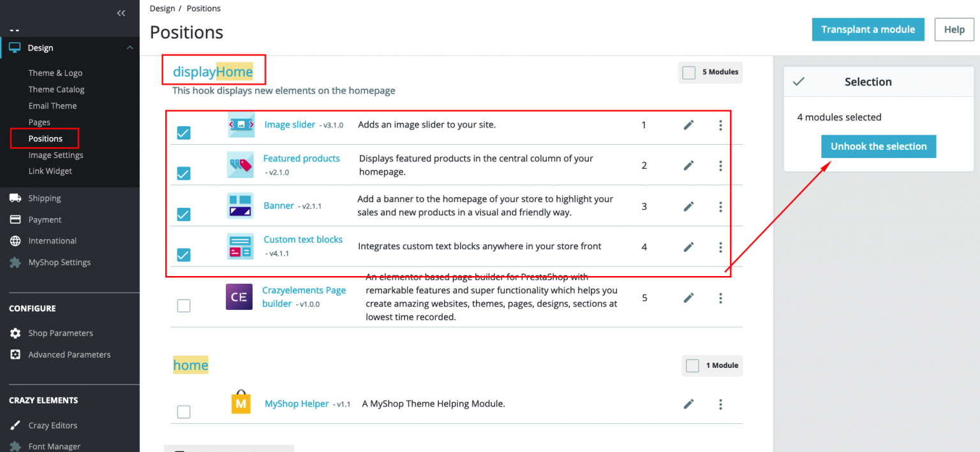
Task: Click the MyShop Helper module icon
Action: (x=241, y=403)
